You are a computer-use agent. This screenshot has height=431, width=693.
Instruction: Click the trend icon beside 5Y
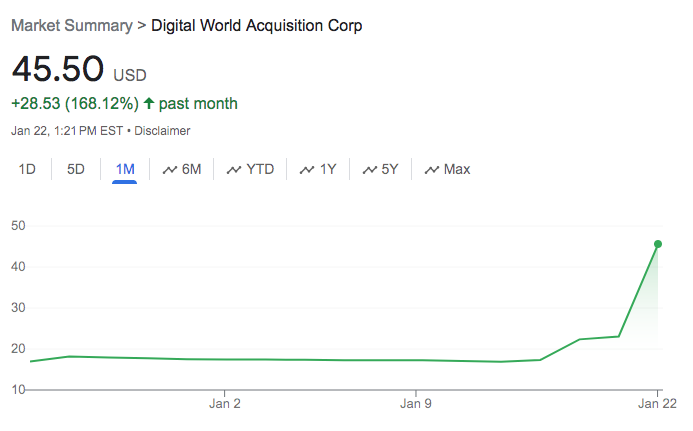click(x=369, y=170)
